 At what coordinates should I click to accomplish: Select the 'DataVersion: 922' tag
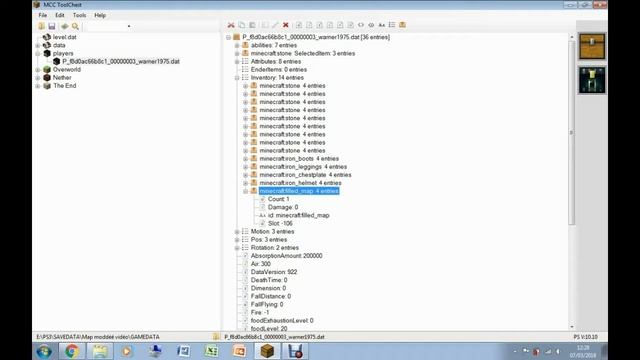coord(274,272)
